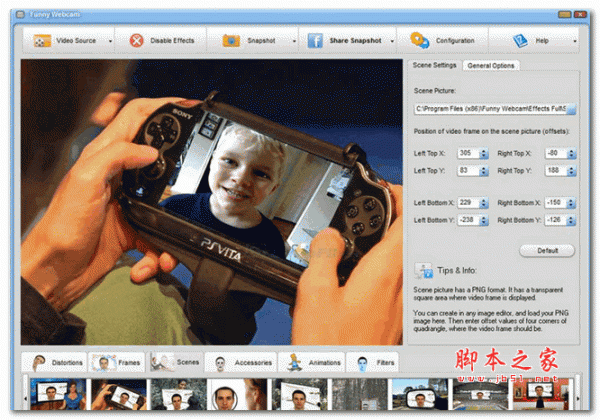Image resolution: width=600 pixels, height=420 pixels.
Task: Click the Right Bottom X value field
Action: 556,203
